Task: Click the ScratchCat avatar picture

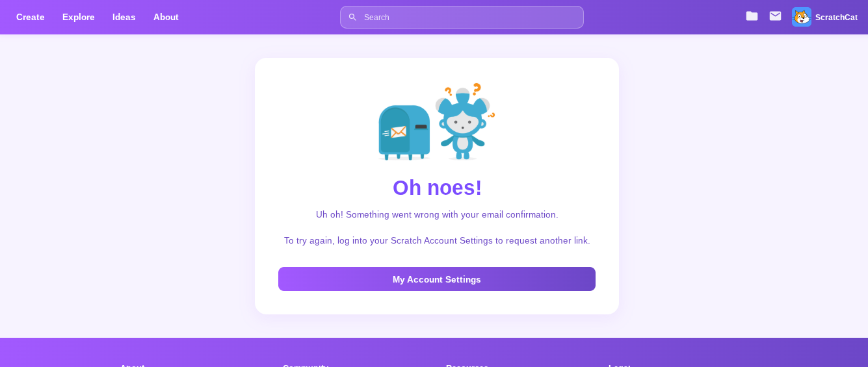Action: pos(801,17)
